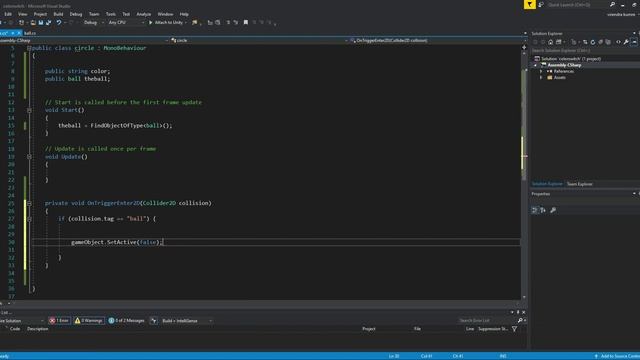This screenshot has height=360, width=640.
Task: Switch to the Team Explorer tab
Action: tap(580, 184)
